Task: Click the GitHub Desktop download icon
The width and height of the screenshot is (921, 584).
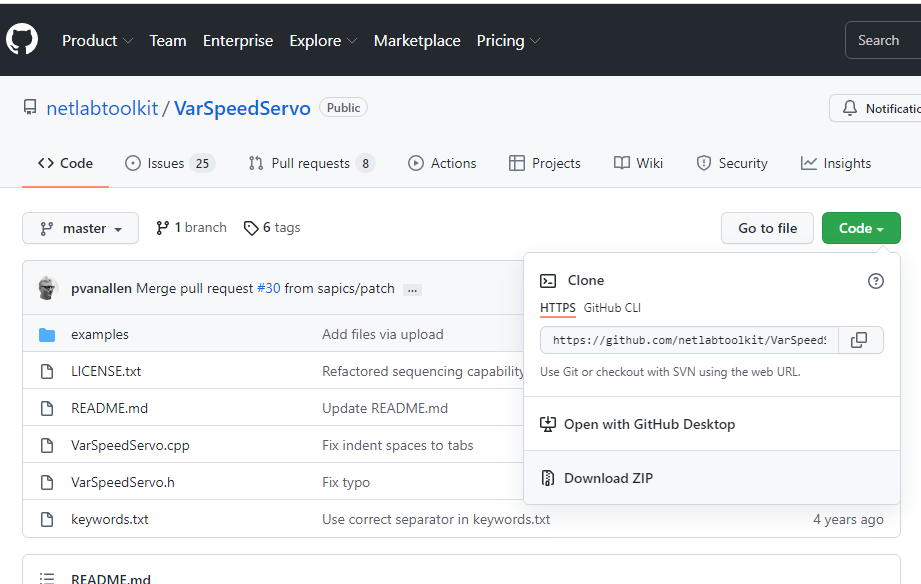Action: [x=547, y=424]
